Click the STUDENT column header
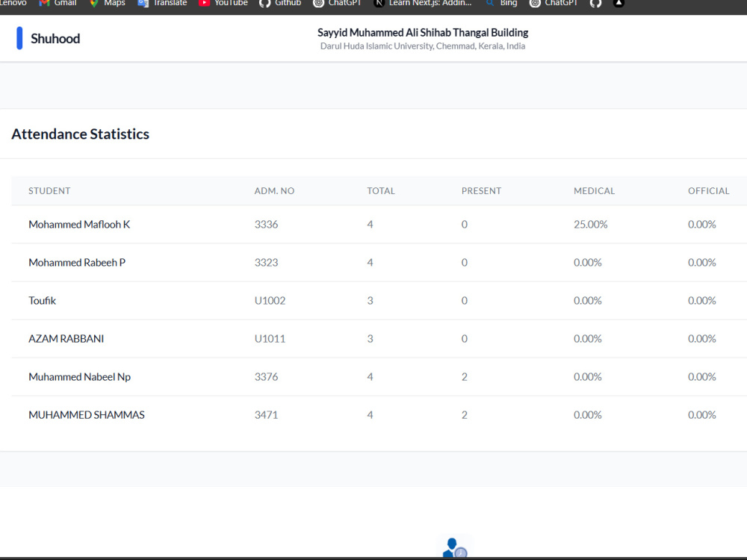This screenshot has height=560, width=747. tap(49, 191)
